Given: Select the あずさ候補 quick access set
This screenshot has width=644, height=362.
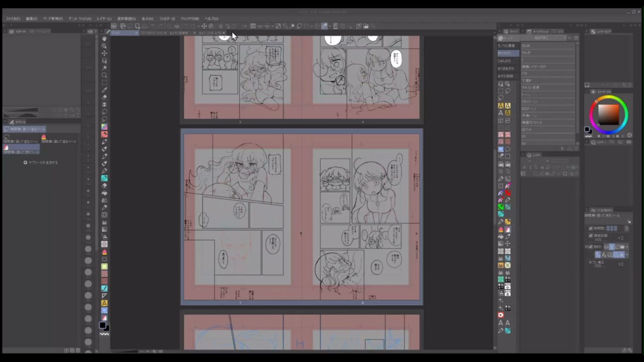Looking at the screenshot, I should coord(508,76).
